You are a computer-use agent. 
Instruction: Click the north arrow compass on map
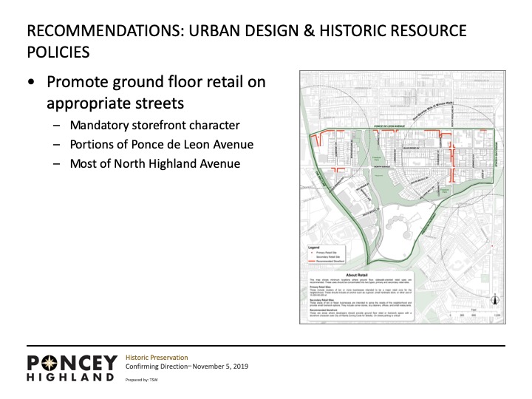point(495,299)
